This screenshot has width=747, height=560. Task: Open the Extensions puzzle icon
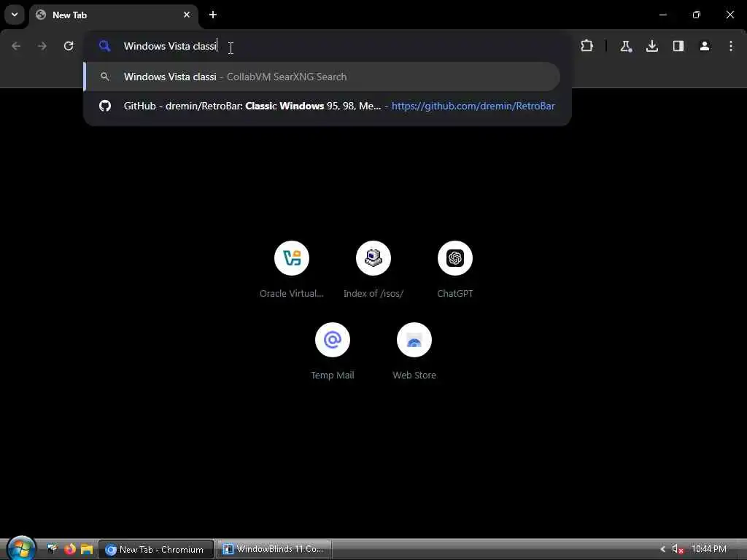587,46
